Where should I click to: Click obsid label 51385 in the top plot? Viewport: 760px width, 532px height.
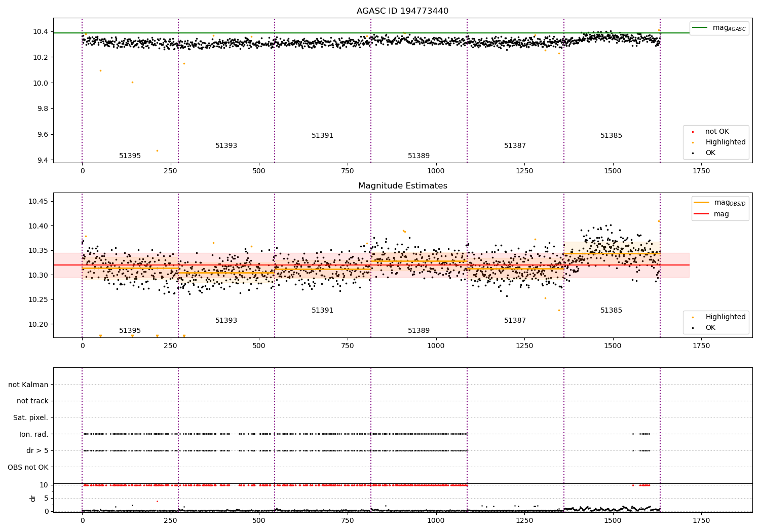click(612, 136)
